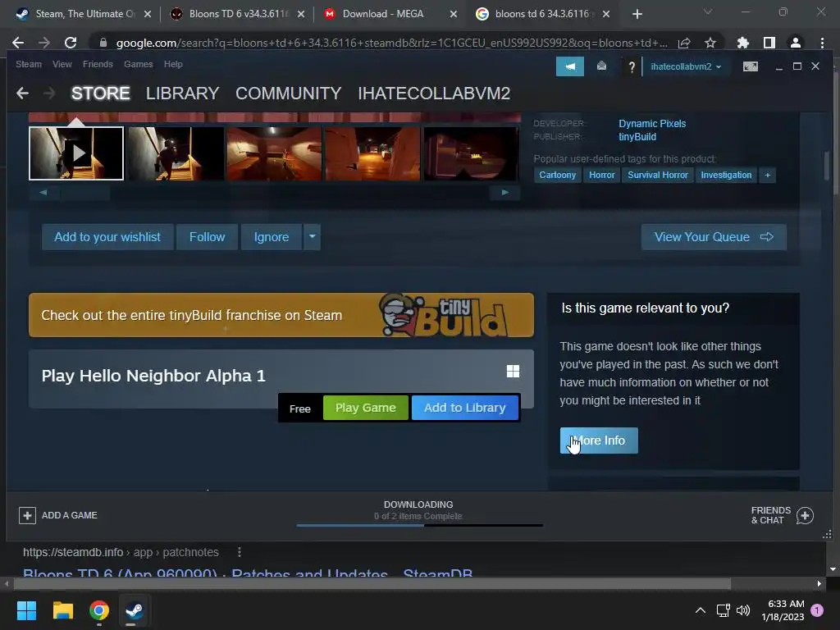Click Chrome forward arrow
The height and width of the screenshot is (630, 840).
pos(44,43)
